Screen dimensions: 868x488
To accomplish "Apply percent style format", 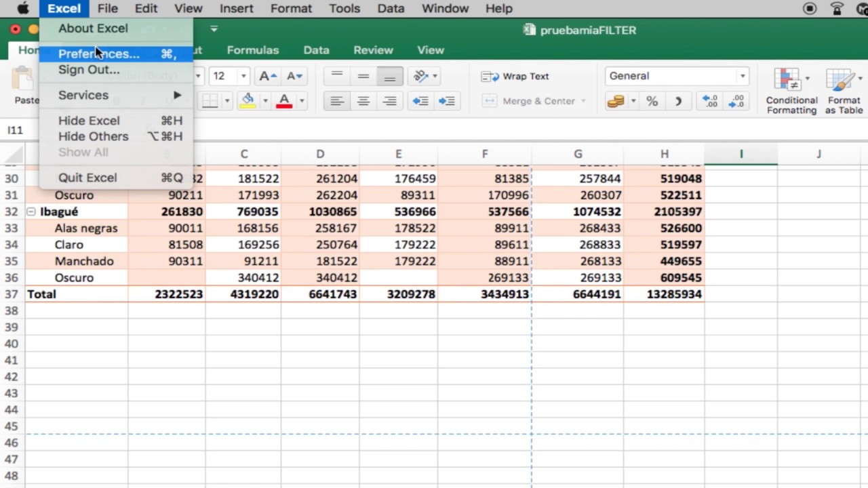I will [x=652, y=101].
